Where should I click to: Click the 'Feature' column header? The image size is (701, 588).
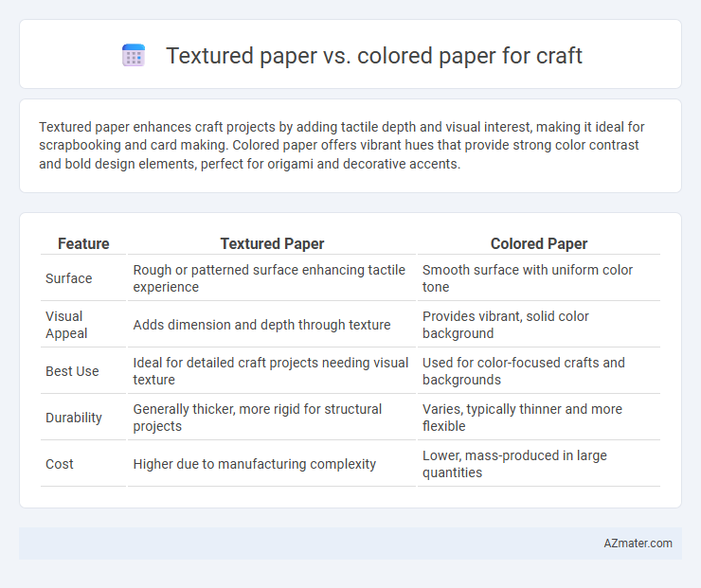[x=83, y=243]
